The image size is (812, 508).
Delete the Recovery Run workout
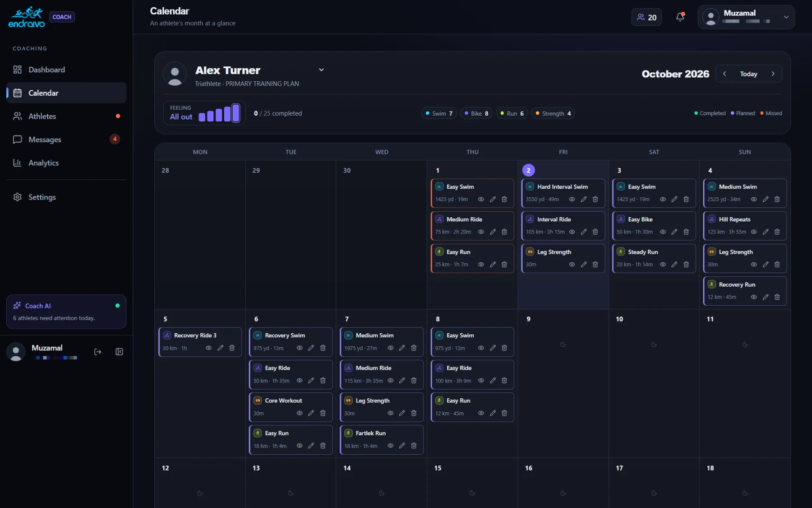coord(777,297)
